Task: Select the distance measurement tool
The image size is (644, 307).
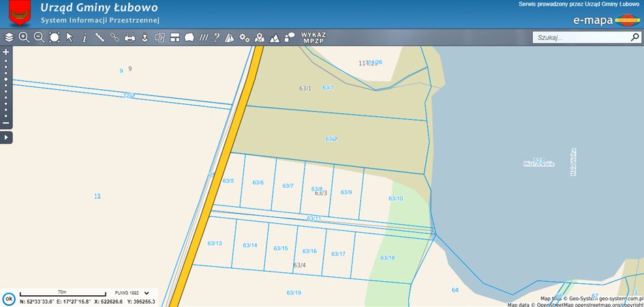Action: tap(99, 37)
